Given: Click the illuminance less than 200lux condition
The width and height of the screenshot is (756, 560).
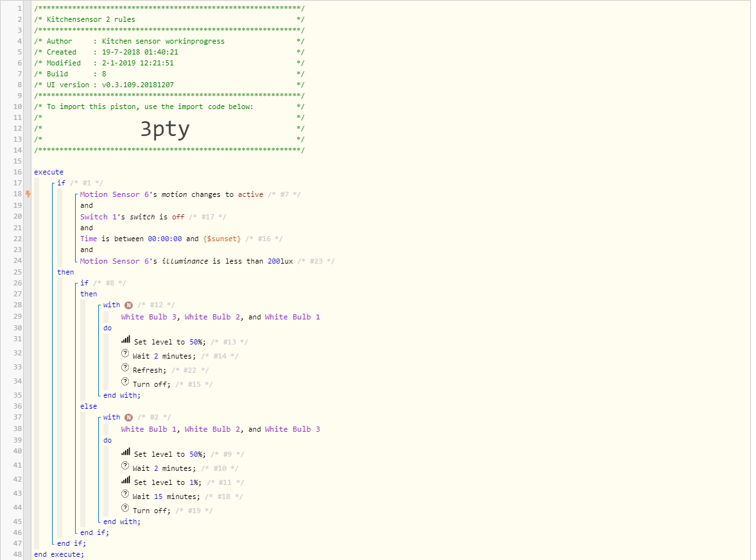Looking at the screenshot, I should [x=187, y=261].
